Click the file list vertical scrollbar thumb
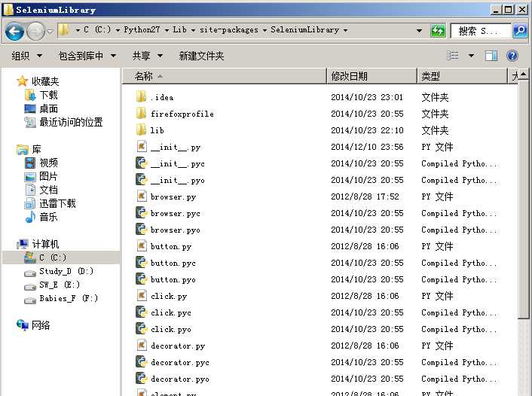The height and width of the screenshot is (396, 532). tap(524, 200)
